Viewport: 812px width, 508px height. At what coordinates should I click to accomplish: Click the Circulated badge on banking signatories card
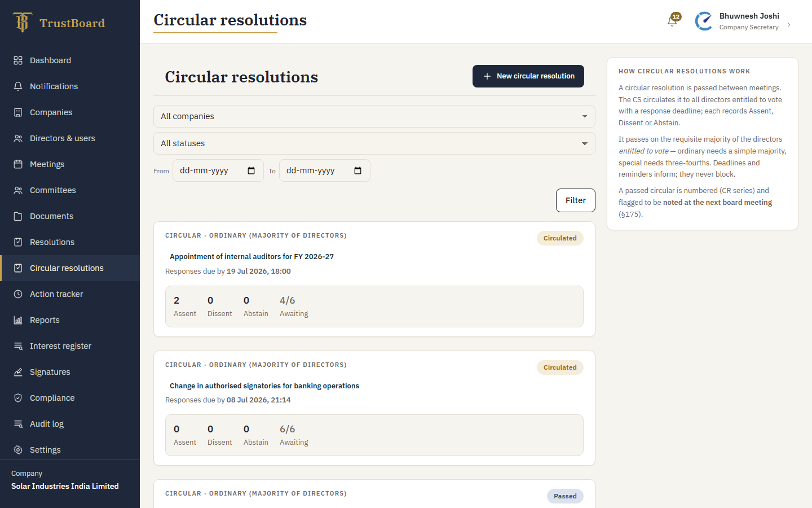(560, 367)
